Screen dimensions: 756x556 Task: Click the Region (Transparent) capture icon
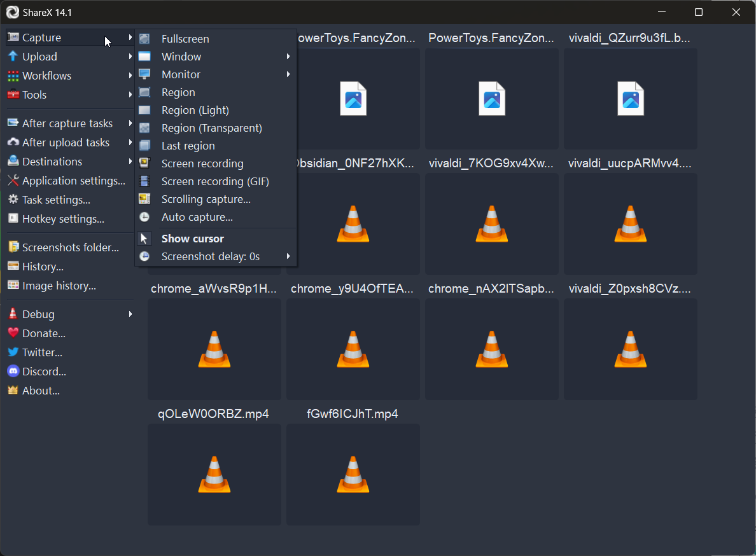[144, 128]
